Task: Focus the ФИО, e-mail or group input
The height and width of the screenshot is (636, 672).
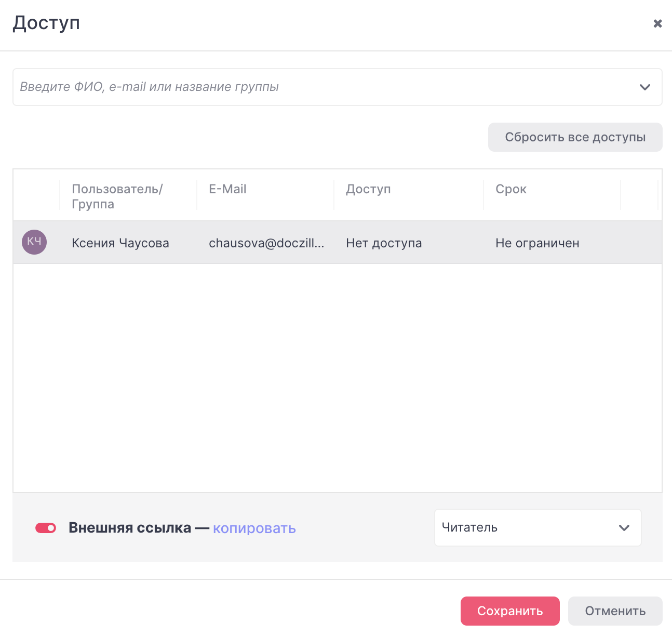Action: pyautogui.click(x=322, y=87)
